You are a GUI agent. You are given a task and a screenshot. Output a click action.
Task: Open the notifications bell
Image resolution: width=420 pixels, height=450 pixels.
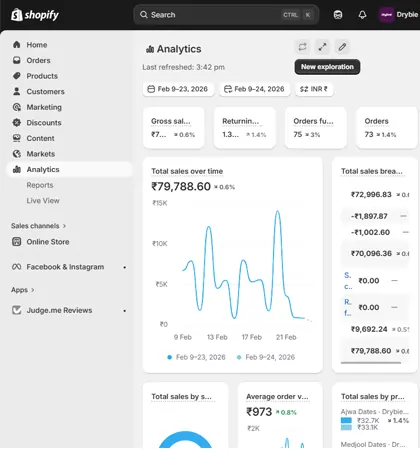[362, 15]
